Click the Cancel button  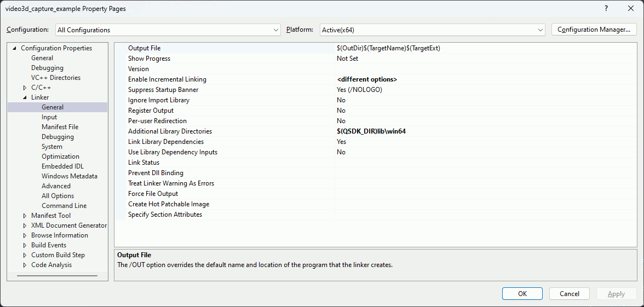coord(570,293)
